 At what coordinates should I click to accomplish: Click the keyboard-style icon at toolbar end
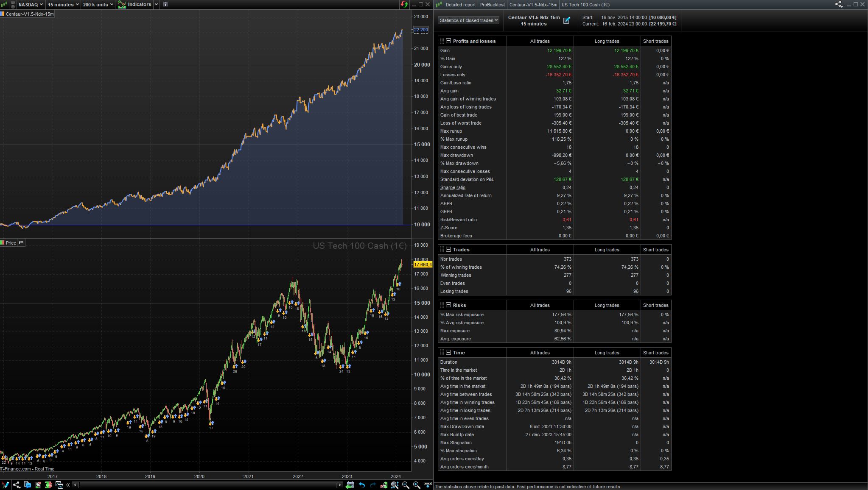pyautogui.click(x=427, y=484)
